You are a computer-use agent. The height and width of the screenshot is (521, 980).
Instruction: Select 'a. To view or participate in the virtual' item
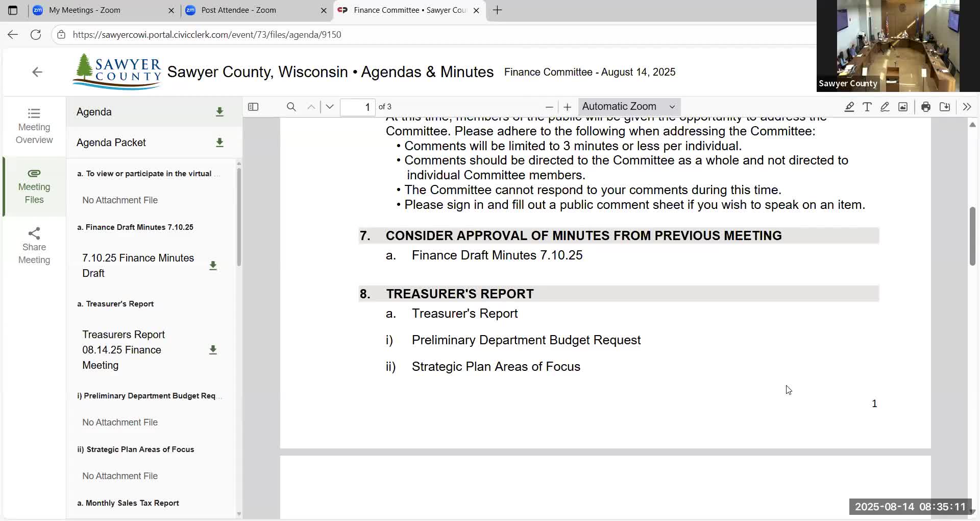148,174
